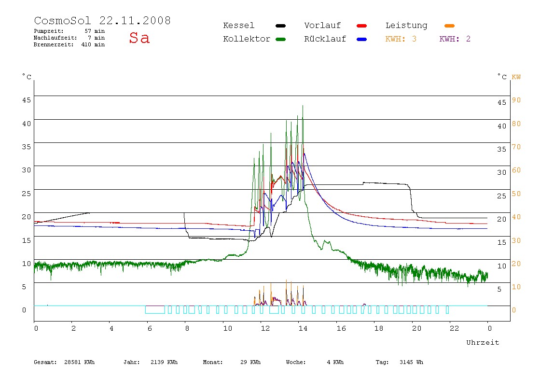Click the "Tag: 3145 Wh" daily total
The image size is (554, 392).
[x=399, y=362]
